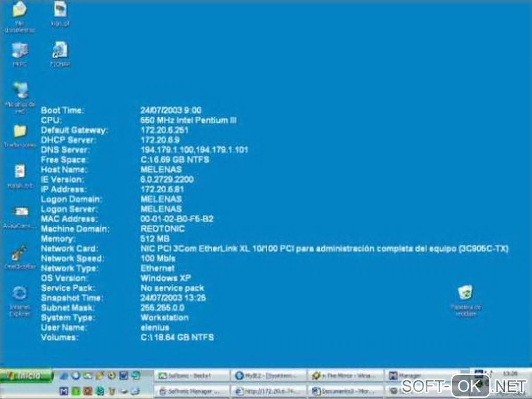The width and height of the screenshot is (532, 399).
Task: Click Network Speed value 100 Mb/s
Action: point(158,259)
